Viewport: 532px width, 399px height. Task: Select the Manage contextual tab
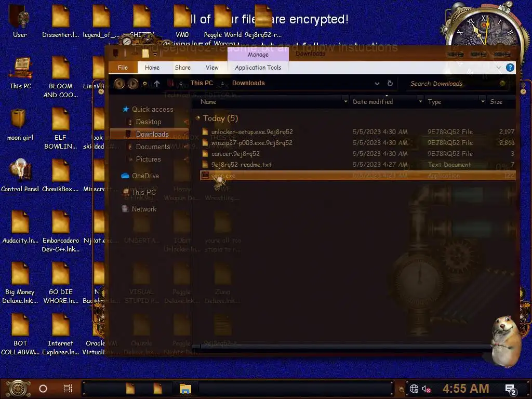click(258, 55)
